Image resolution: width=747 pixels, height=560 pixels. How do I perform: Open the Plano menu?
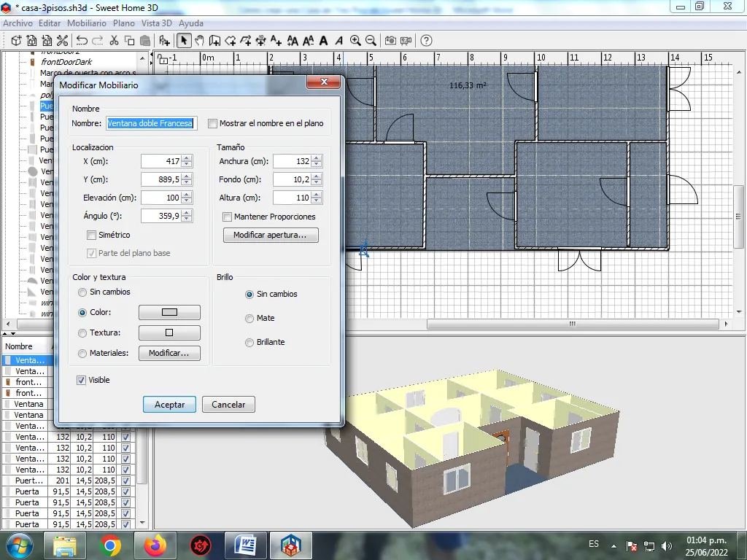(124, 23)
